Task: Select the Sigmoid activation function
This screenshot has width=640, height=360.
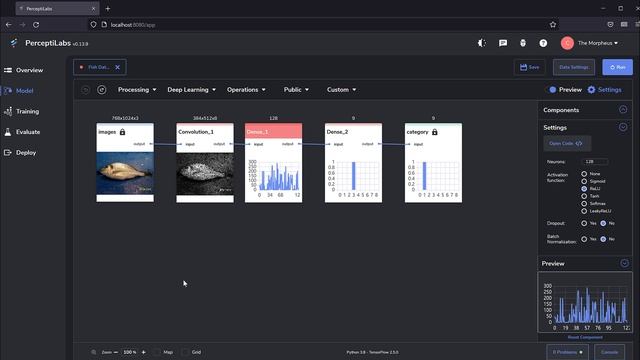Action: pyautogui.click(x=584, y=181)
